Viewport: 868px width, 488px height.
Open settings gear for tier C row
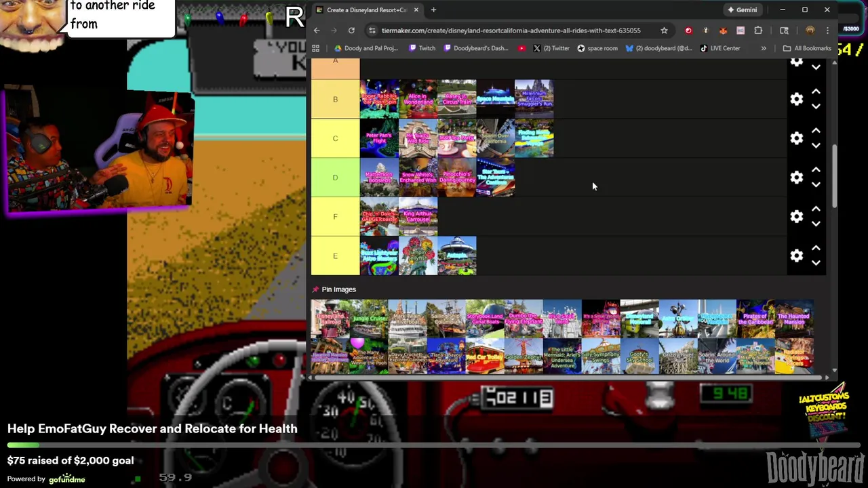point(797,138)
